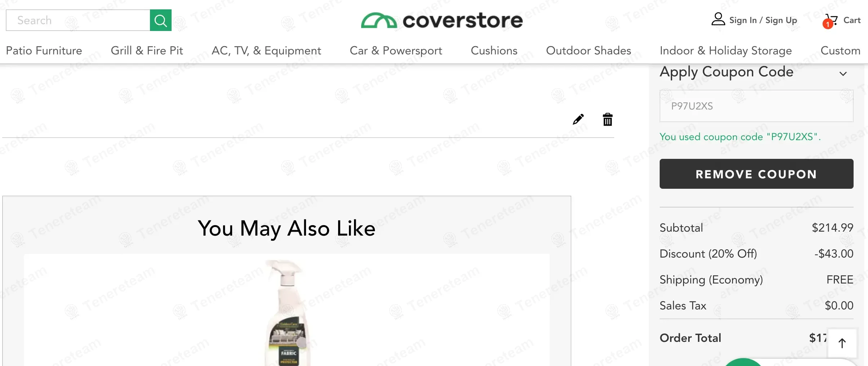Open AC, TV, & Equipment menu
Image resolution: width=868 pixels, height=366 pixels.
(266, 50)
